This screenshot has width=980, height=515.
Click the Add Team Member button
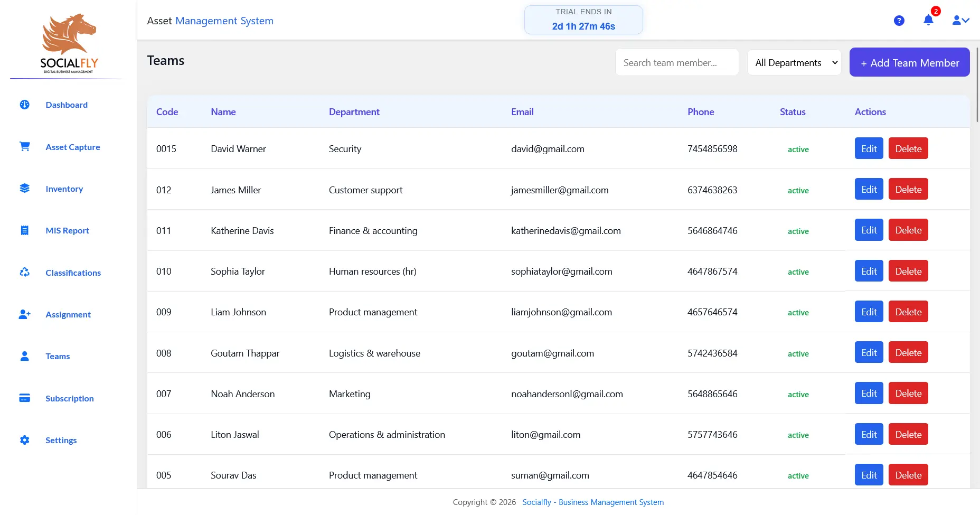click(x=909, y=62)
